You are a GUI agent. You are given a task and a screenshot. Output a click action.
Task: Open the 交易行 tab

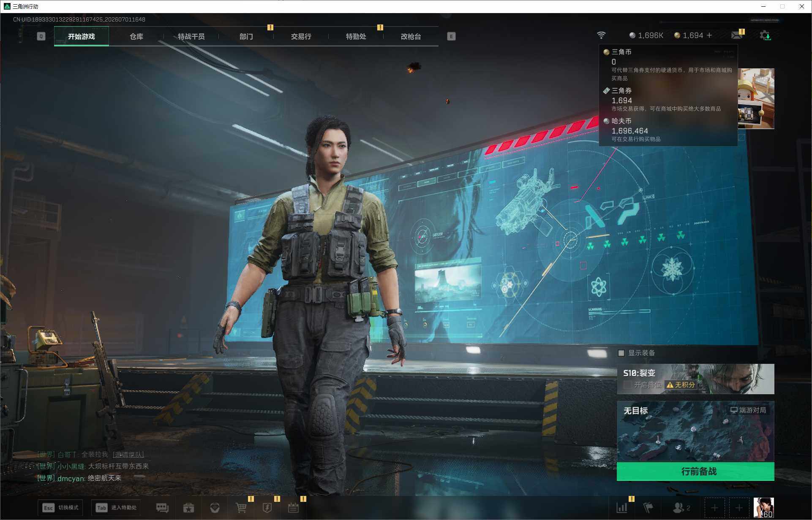[301, 36]
